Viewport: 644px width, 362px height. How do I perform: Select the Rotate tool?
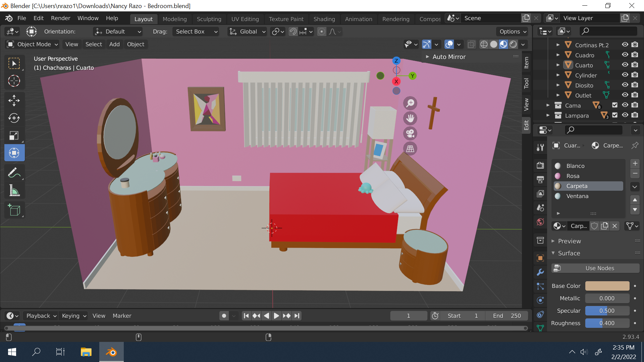[14, 118]
